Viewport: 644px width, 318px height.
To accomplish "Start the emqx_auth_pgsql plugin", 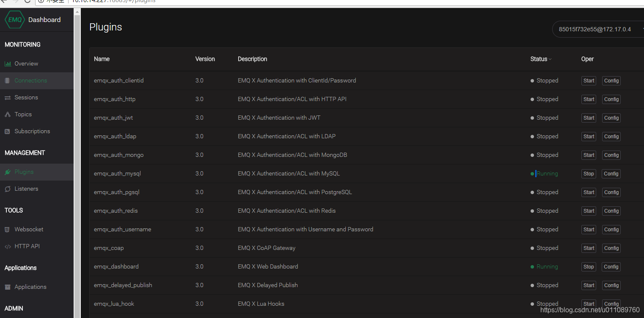I will (589, 192).
